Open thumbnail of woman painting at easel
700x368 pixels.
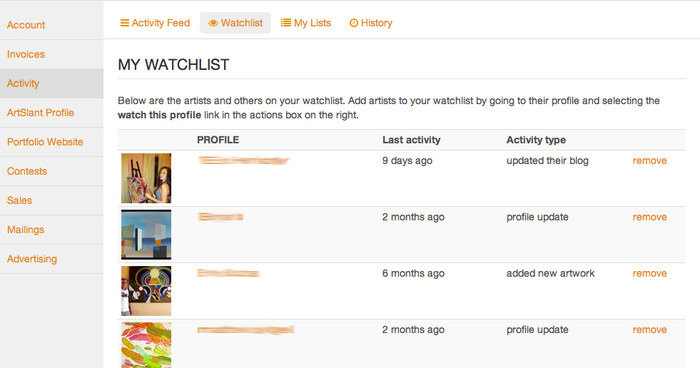146,178
